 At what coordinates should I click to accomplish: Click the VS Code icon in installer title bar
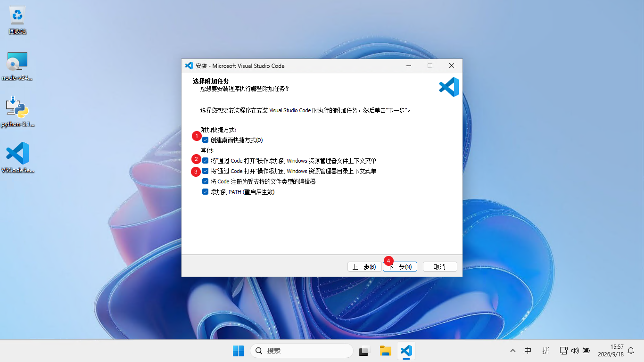click(190, 66)
